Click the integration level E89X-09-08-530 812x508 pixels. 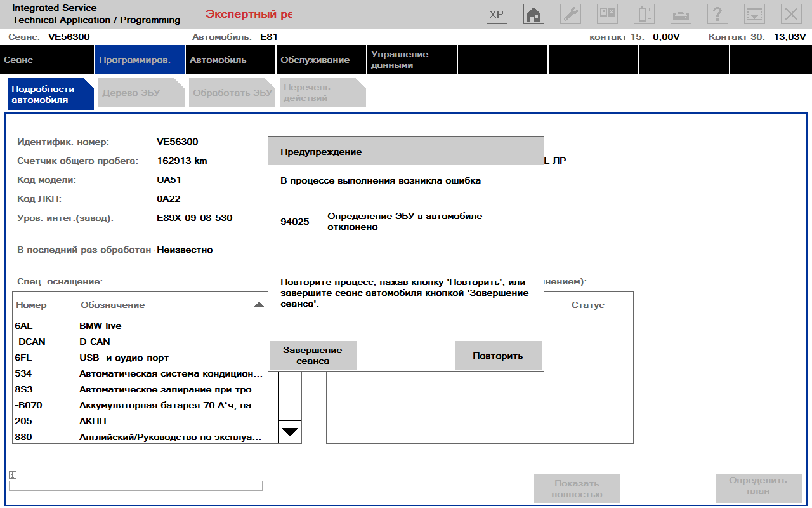(x=194, y=218)
